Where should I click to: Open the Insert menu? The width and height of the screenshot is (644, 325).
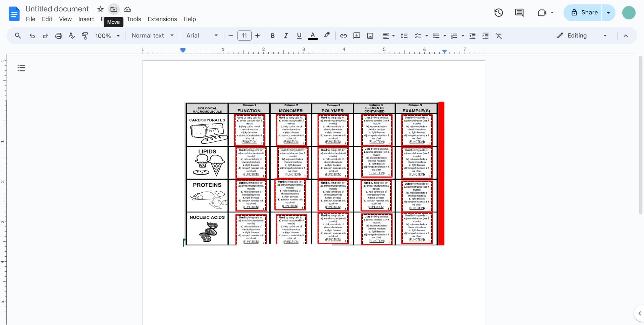[x=86, y=19]
